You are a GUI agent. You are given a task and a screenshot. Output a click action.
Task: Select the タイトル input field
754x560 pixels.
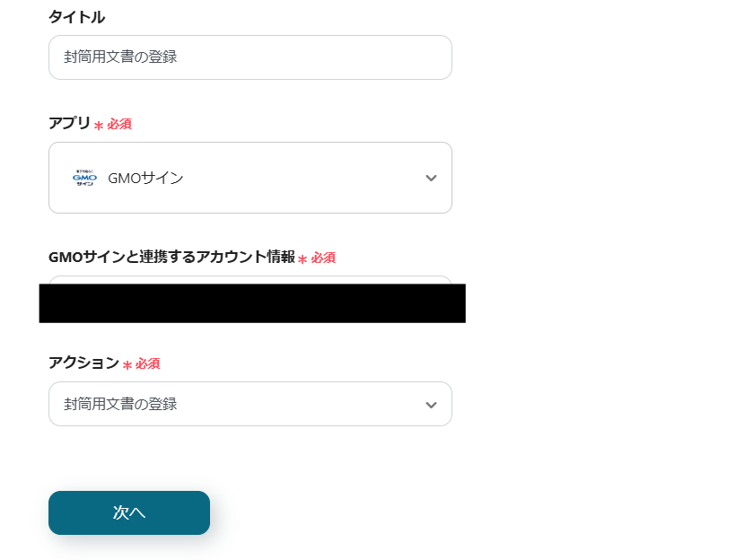(250, 57)
